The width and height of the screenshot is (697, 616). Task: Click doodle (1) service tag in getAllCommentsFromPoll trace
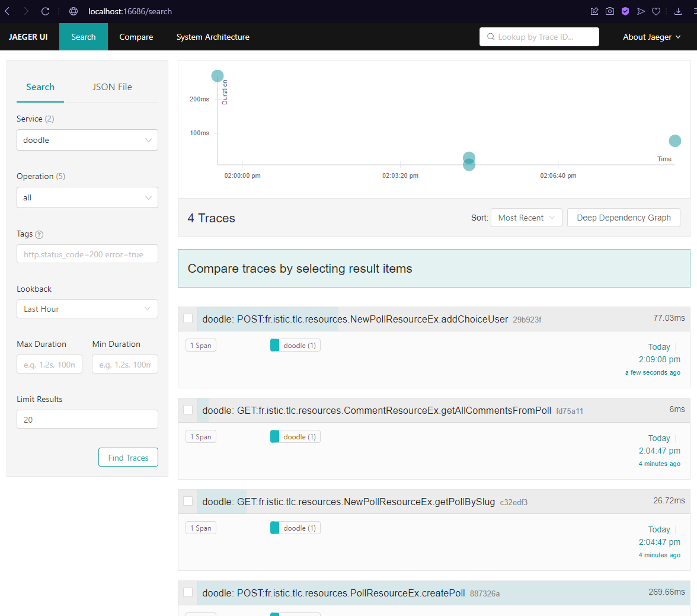click(295, 437)
